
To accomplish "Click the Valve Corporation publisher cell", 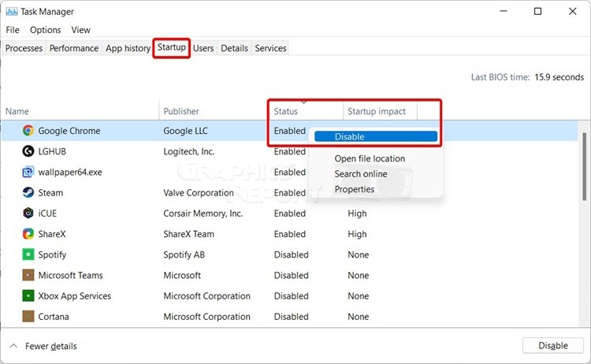I will click(x=199, y=192).
